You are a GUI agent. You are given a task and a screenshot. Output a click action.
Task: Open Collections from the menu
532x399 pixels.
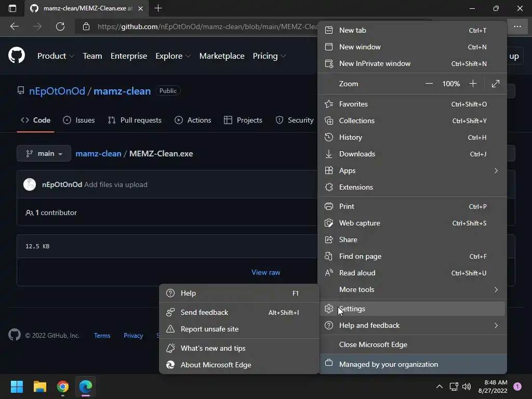412,121
